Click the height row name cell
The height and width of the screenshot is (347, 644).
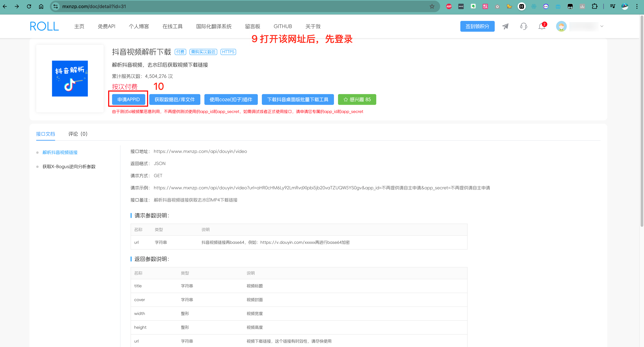pos(140,327)
